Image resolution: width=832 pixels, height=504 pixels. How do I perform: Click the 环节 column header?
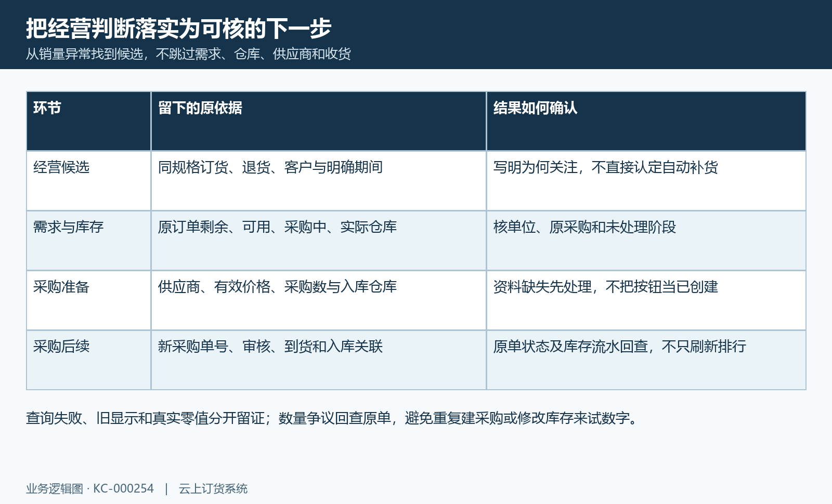click(x=89, y=121)
